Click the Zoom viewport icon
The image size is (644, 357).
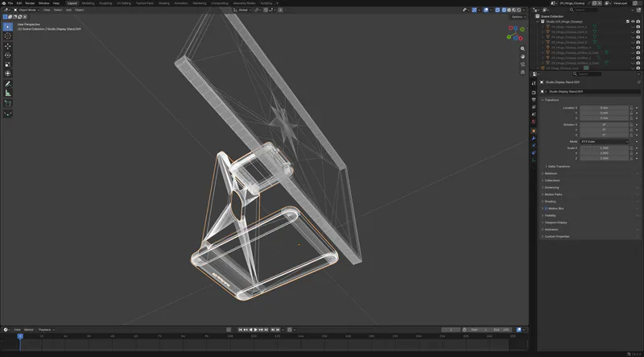click(522, 48)
